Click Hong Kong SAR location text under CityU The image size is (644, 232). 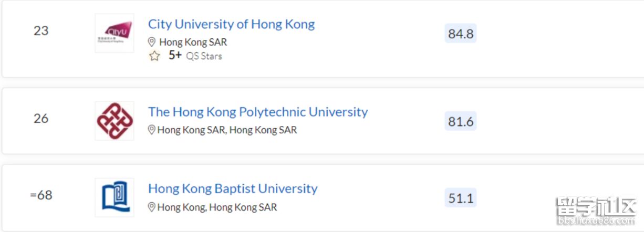click(193, 42)
